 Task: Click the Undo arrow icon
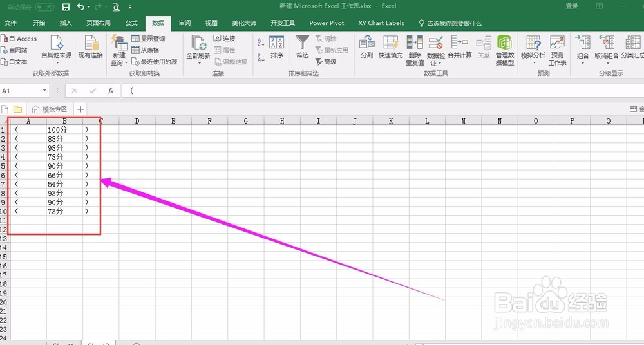(x=80, y=7)
